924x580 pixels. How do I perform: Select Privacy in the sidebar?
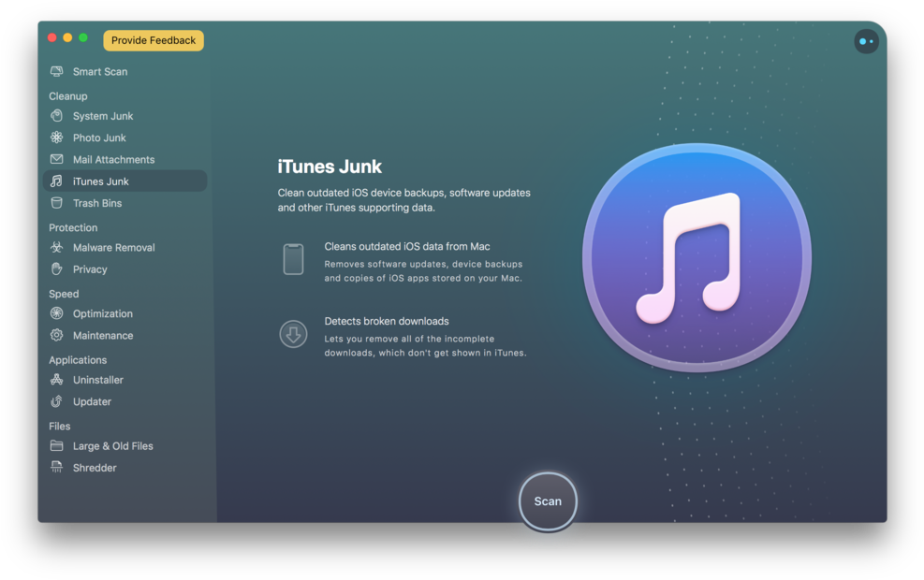point(125,269)
